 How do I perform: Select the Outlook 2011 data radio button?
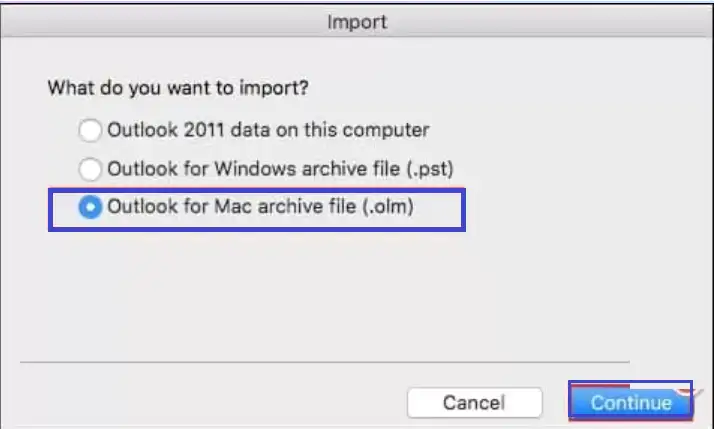pos(90,130)
